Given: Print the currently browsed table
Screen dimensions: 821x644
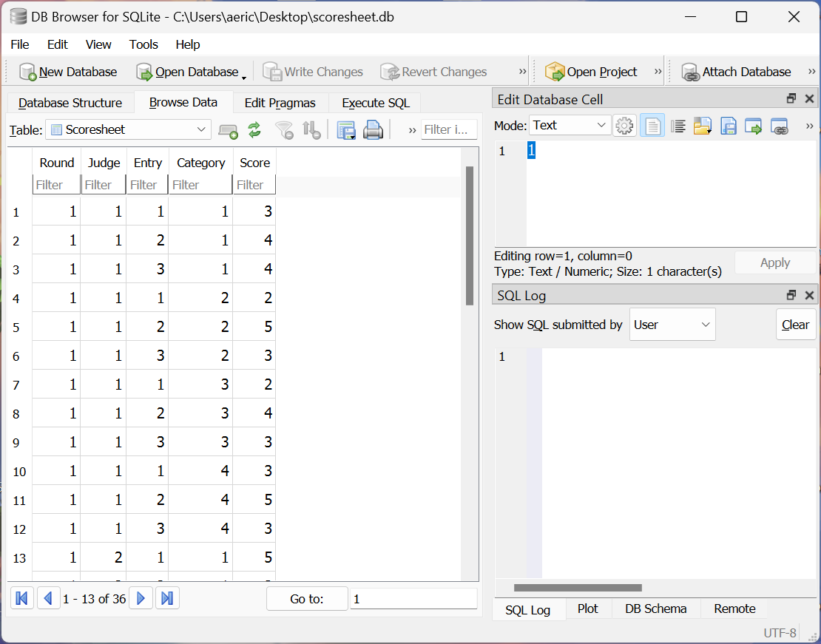Looking at the screenshot, I should tap(373, 130).
